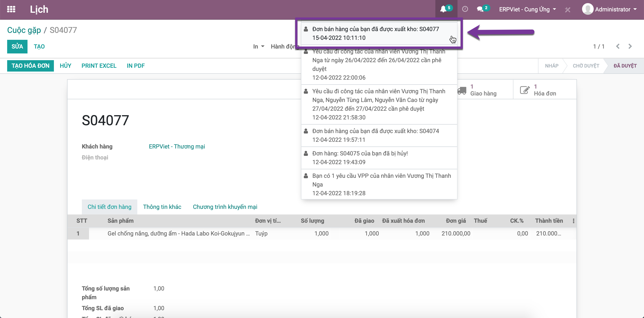Click unit price 210.000,00 cell
The width and height of the screenshot is (644, 318).
(x=456, y=233)
